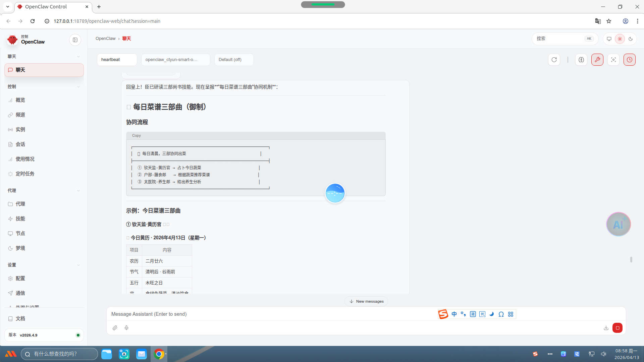Bookmark this page with star icon
This screenshot has height=362, width=644.
[x=609, y=21]
